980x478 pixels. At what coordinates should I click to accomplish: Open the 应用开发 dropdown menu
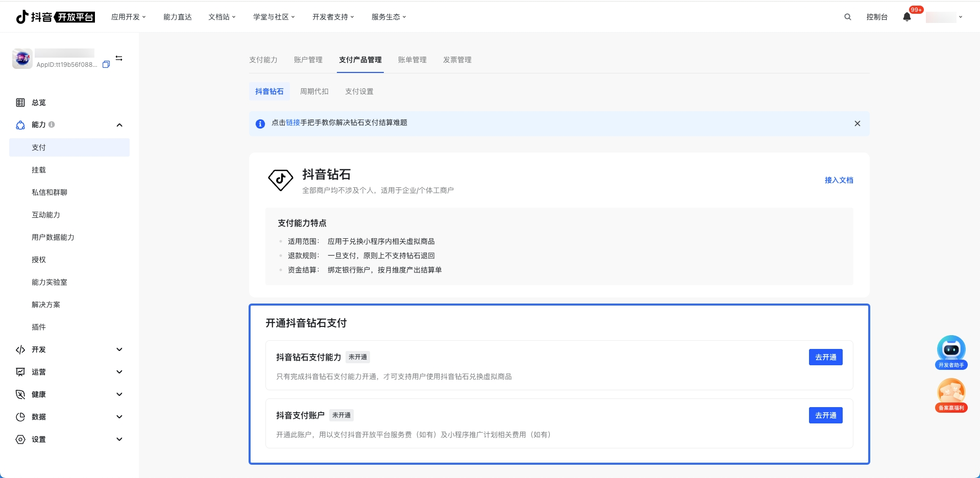pyautogui.click(x=129, y=17)
